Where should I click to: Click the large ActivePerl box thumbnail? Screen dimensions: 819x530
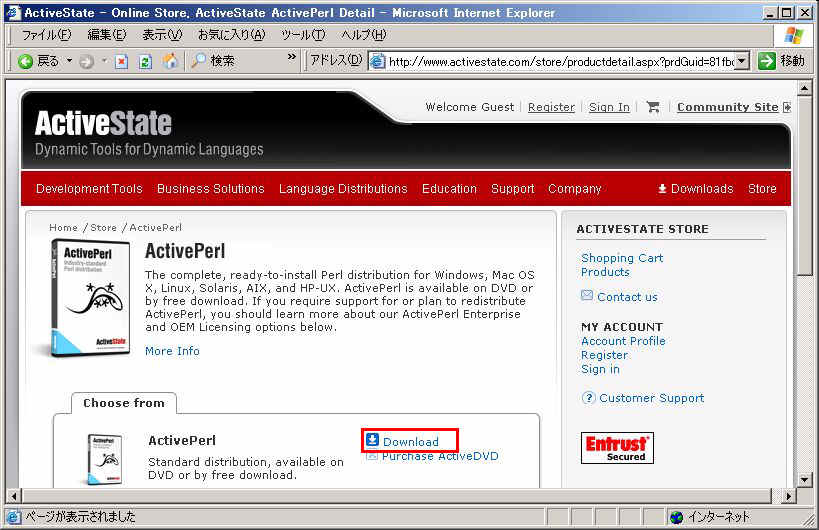point(90,298)
